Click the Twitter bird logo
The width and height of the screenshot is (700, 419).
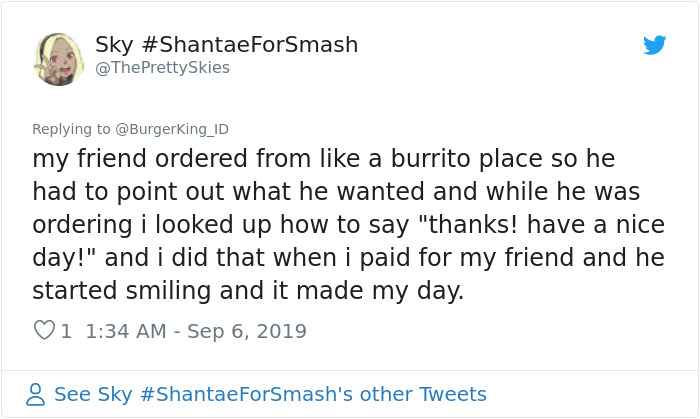(654, 45)
